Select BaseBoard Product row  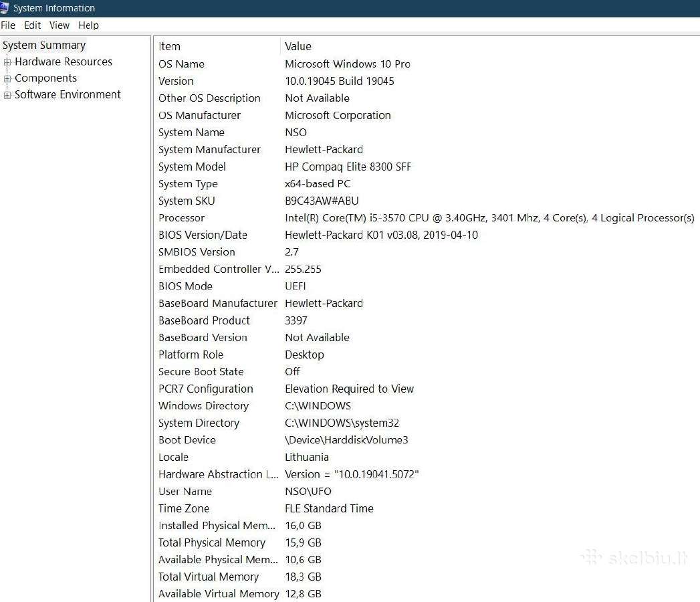pyautogui.click(x=204, y=320)
